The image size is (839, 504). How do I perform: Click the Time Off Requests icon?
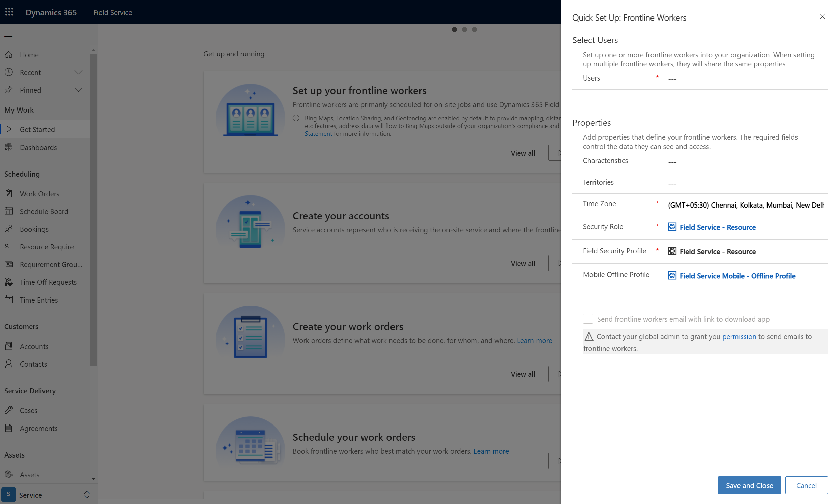9,282
